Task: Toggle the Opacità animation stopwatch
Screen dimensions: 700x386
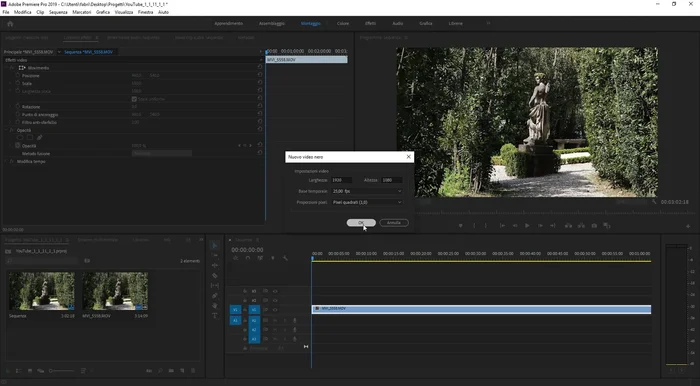Action: pyautogui.click(x=18, y=145)
